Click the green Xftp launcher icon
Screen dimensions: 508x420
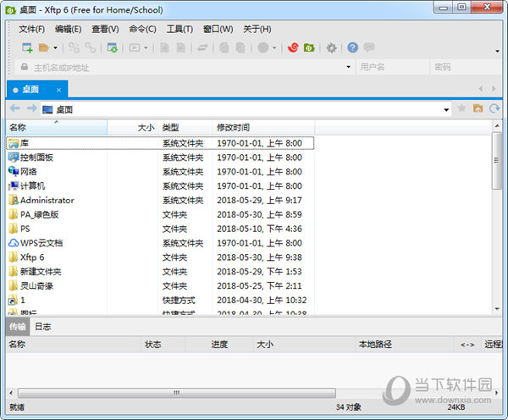(x=309, y=48)
